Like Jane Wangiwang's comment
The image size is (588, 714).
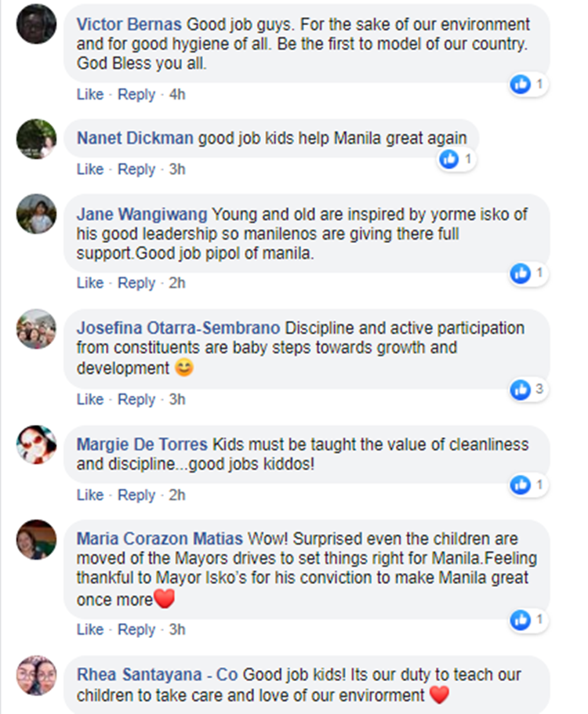point(89,283)
